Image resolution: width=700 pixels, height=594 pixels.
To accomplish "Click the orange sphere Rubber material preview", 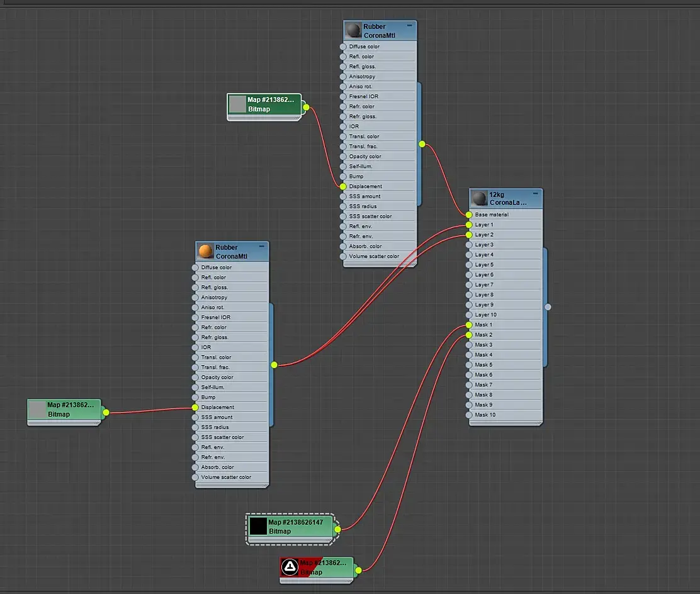I will (x=205, y=251).
